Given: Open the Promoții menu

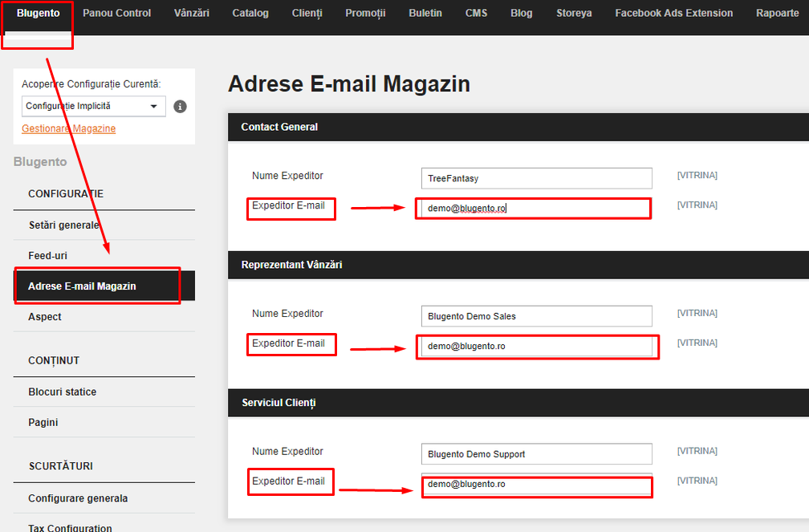Looking at the screenshot, I should tap(365, 14).
